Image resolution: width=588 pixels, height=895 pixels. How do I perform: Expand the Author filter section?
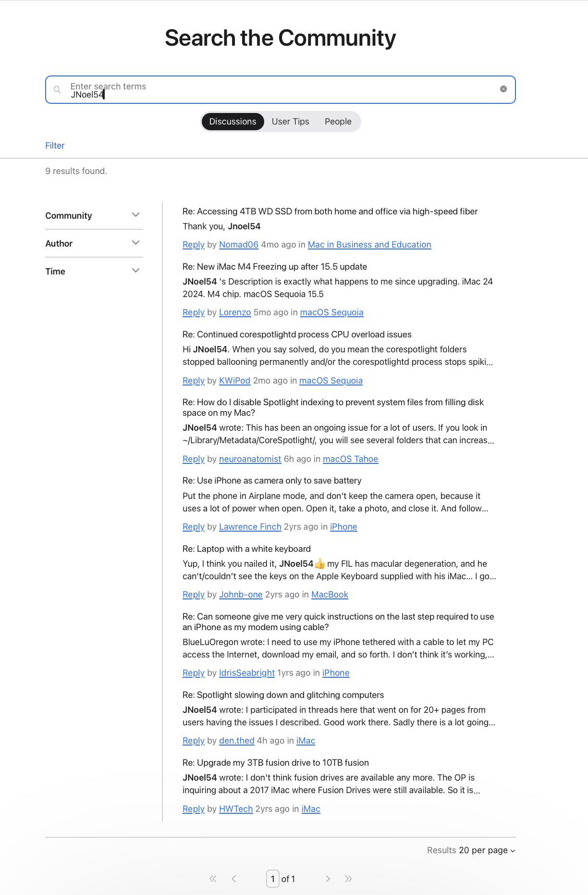click(x=94, y=243)
